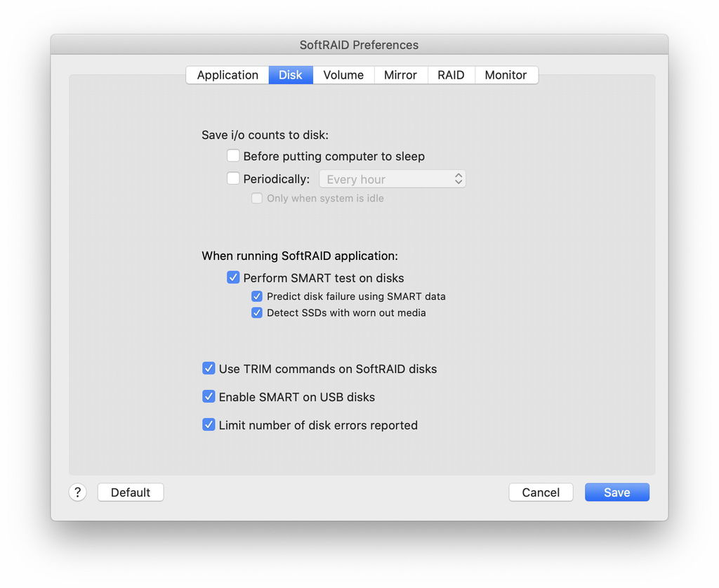
Task: Click the When running SoftRAID application heading
Action: click(x=300, y=256)
